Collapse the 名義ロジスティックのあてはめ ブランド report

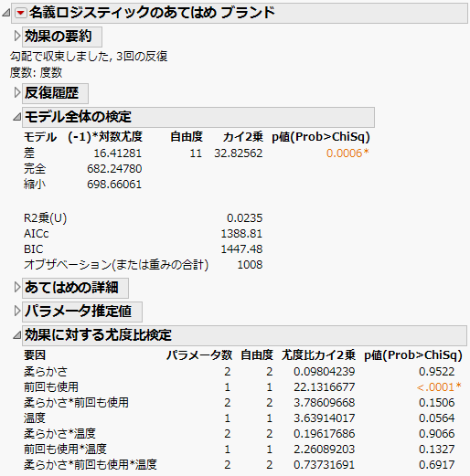coord(6,13)
